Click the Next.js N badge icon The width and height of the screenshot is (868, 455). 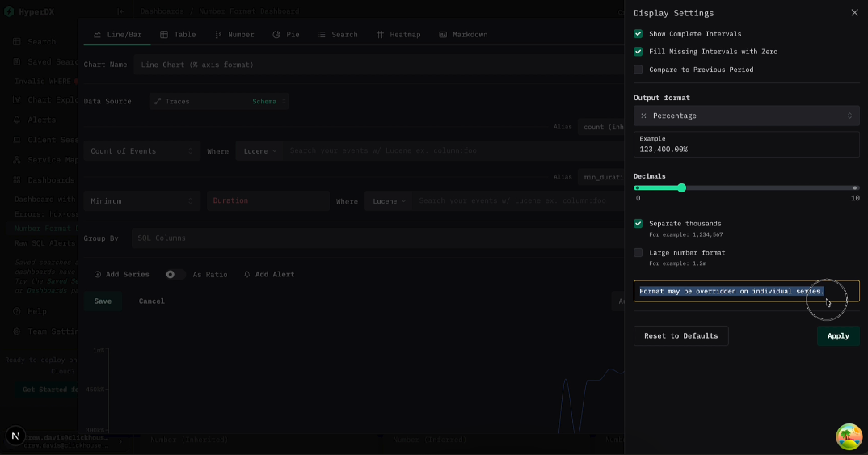(15, 436)
